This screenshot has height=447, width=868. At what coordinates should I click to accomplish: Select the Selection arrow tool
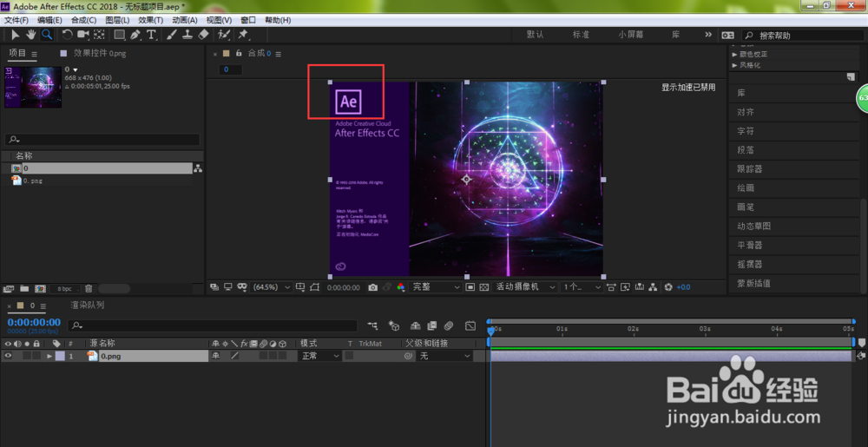16,35
